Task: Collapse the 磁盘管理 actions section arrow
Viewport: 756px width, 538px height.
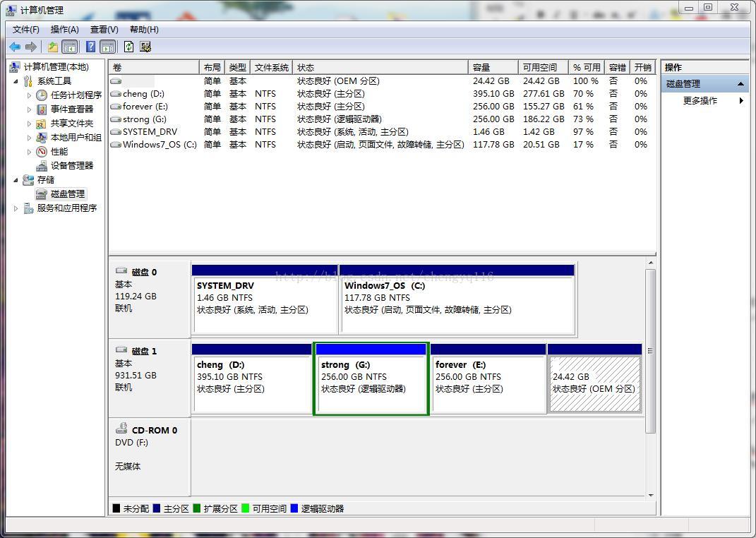Action: pyautogui.click(x=740, y=84)
